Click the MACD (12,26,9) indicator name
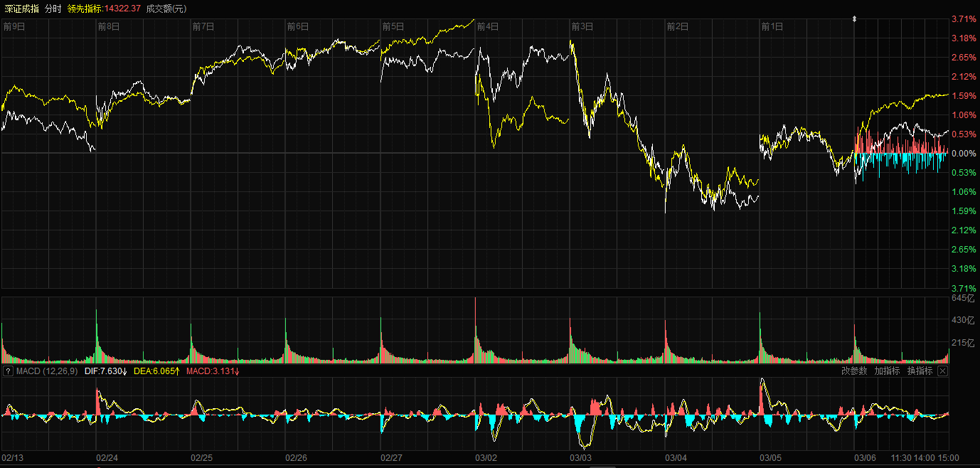Screen dimensions: 980x468 pyautogui.click(x=47, y=371)
